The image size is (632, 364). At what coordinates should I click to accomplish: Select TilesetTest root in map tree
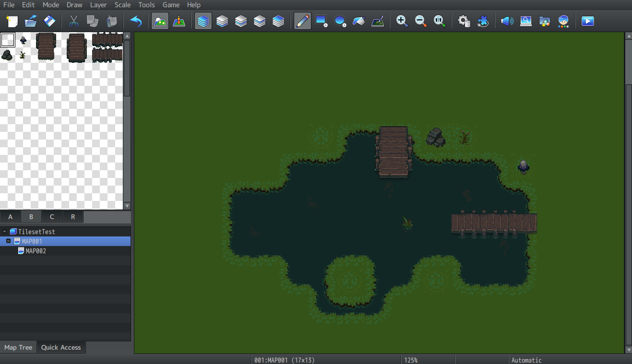tap(65, 232)
